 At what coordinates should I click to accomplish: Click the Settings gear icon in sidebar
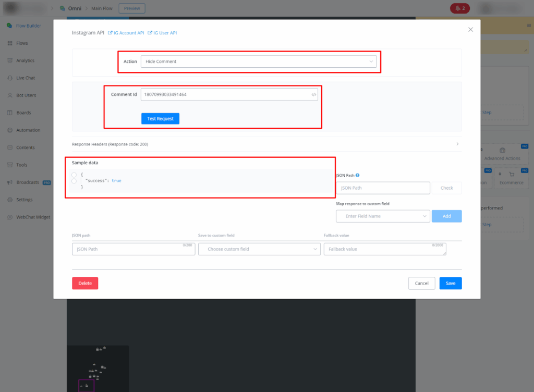[x=10, y=200]
